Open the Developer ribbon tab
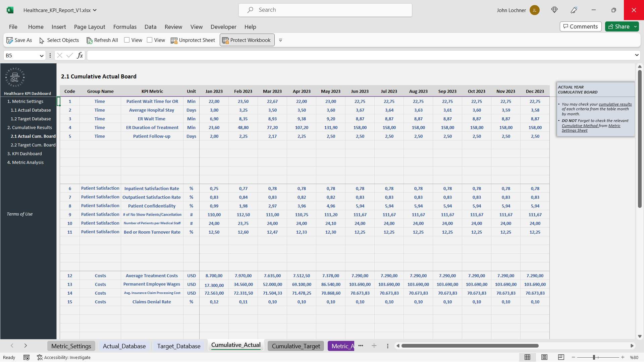This screenshot has width=644, height=362. pos(223,27)
